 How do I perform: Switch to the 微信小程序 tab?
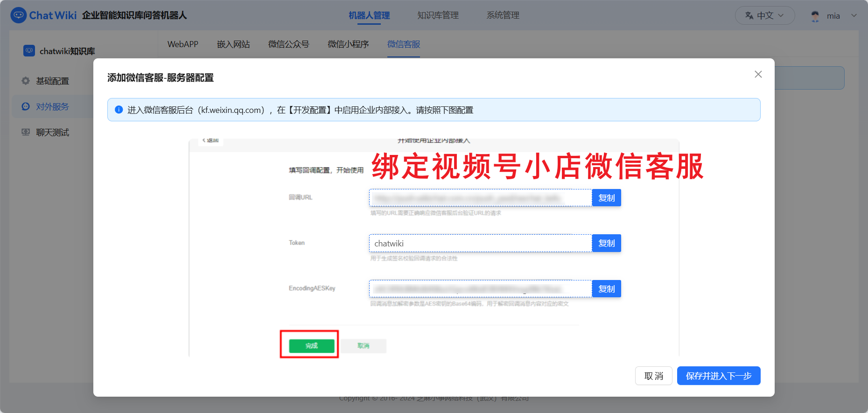point(348,44)
